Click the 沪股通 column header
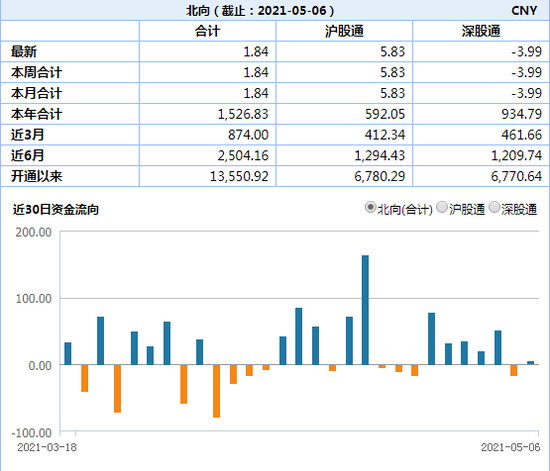Screen dimensions: 550x471 [x=344, y=31]
